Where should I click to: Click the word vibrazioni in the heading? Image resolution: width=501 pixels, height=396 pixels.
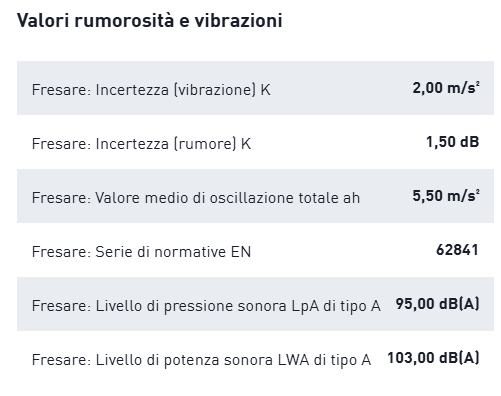pyautogui.click(x=238, y=20)
